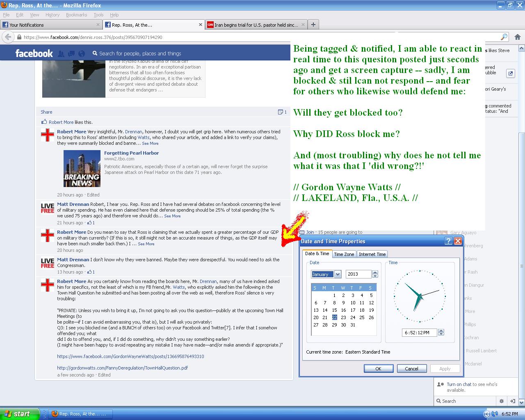Close the Rep. Ross tab
The image size is (525, 420).
point(201,25)
